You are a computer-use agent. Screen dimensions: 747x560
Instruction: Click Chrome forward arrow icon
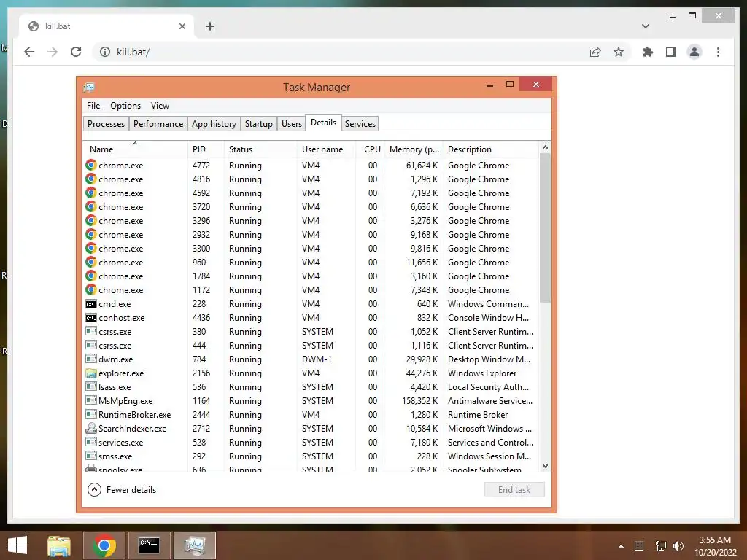coord(53,52)
